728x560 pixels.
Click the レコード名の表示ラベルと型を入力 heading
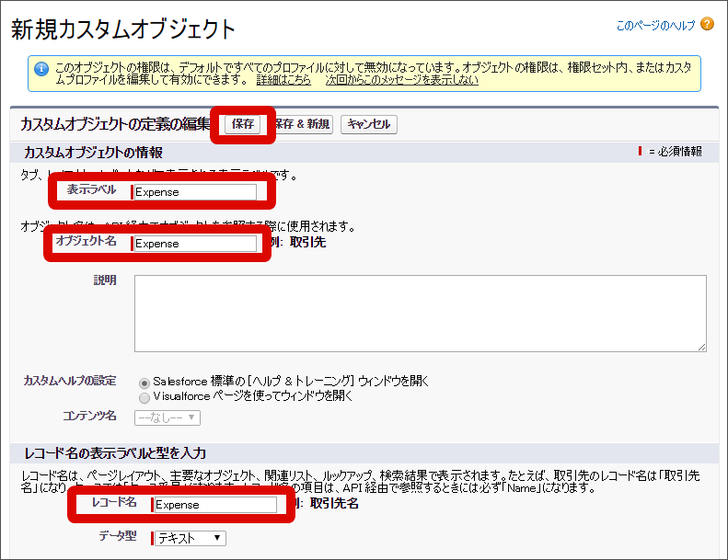tap(115, 453)
